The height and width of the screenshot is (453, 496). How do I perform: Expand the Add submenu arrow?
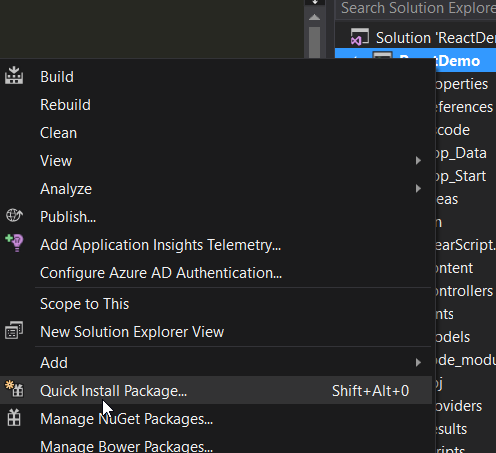pyautogui.click(x=418, y=362)
